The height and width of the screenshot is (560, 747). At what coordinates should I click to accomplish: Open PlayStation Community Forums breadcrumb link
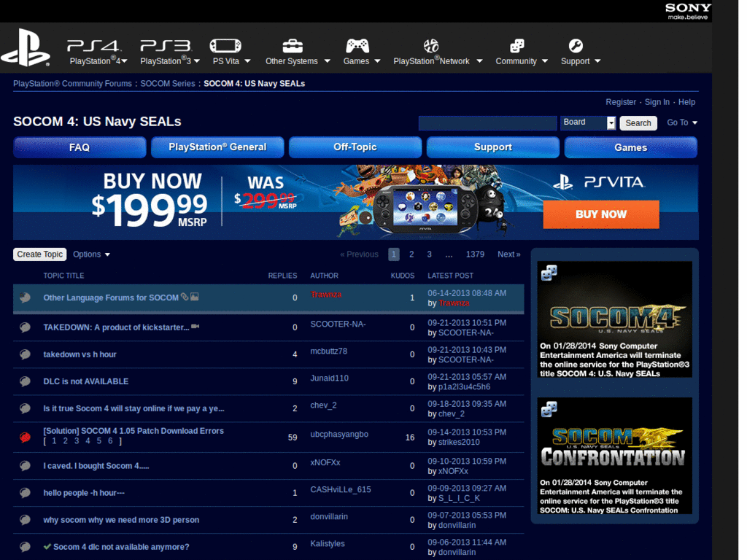click(x=72, y=83)
